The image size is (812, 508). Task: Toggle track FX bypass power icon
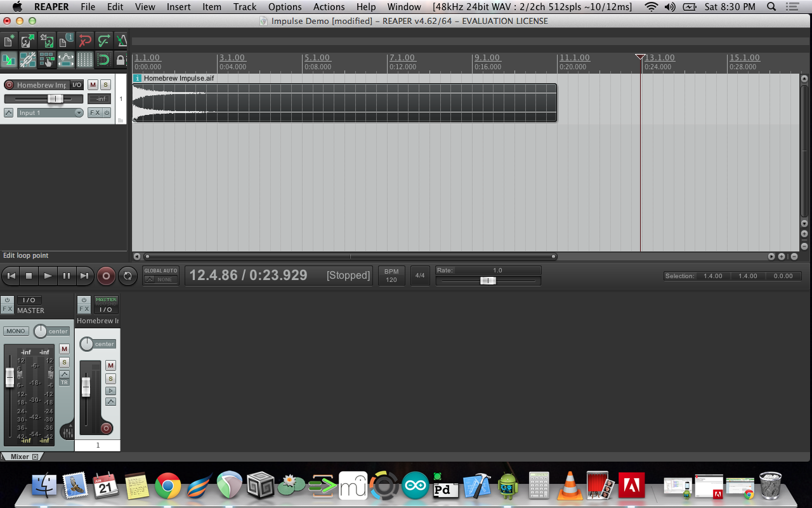107,112
